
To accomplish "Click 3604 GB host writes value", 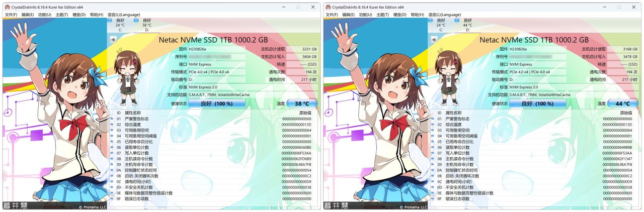I will 302,57.
